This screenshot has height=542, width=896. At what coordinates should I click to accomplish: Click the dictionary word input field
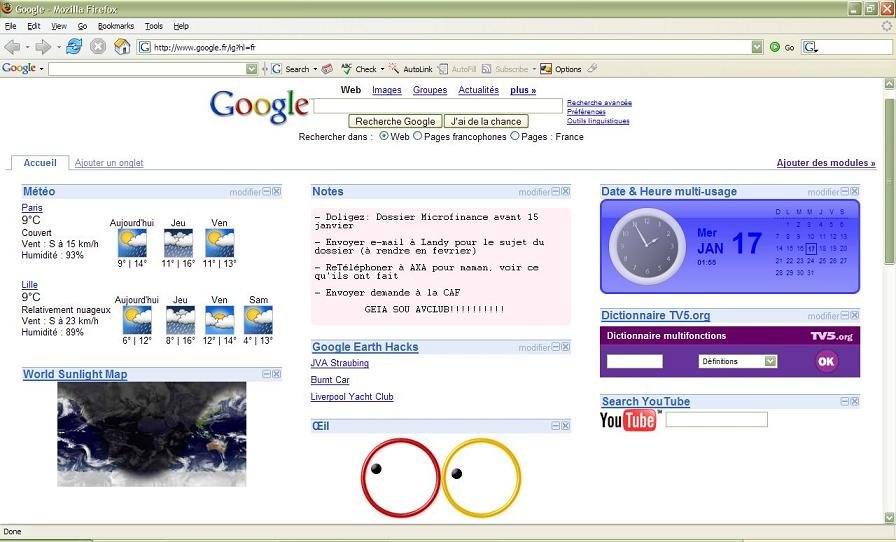click(x=635, y=361)
